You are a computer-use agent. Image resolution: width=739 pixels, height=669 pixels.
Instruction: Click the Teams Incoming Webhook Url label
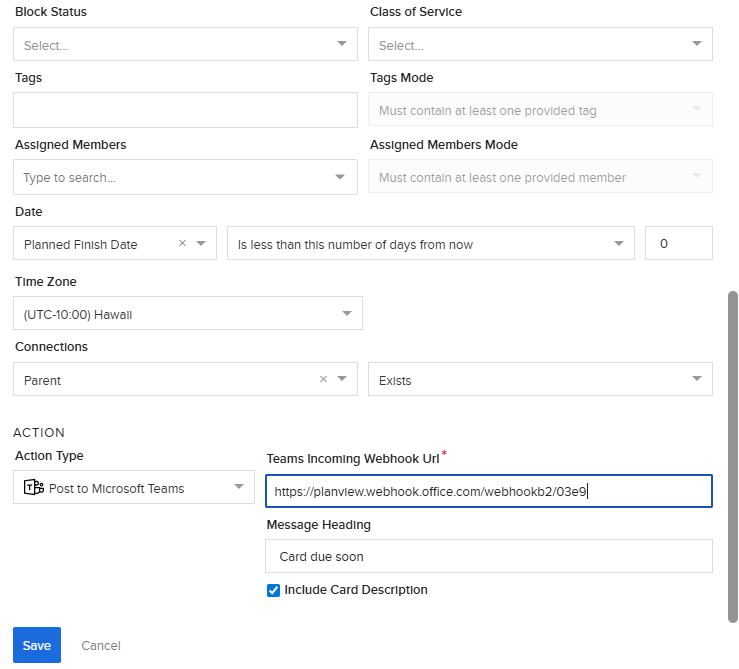[x=353, y=459]
